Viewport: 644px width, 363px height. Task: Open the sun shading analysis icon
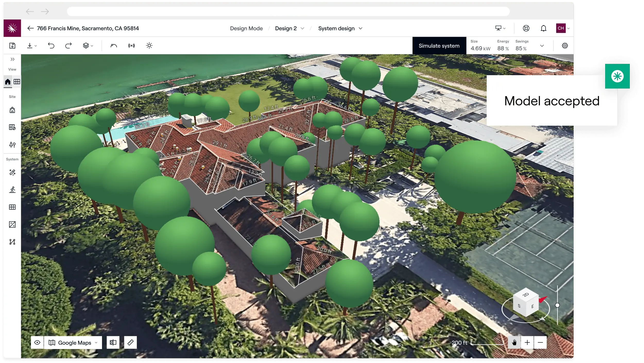tap(149, 46)
